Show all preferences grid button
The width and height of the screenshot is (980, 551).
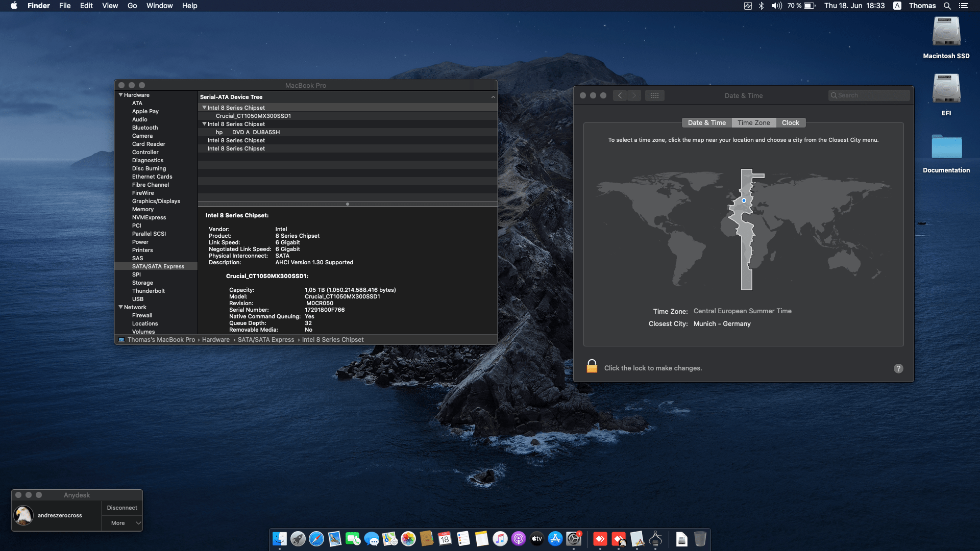(655, 95)
